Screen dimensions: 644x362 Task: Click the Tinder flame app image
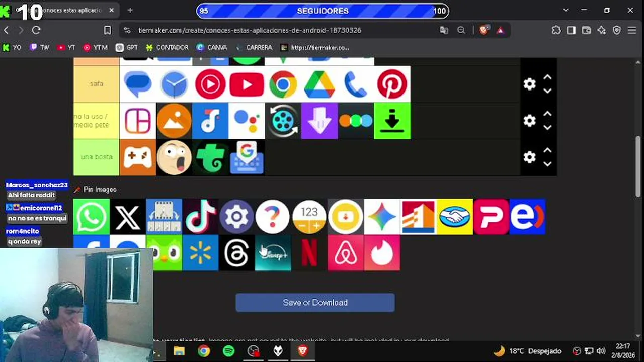coord(382,253)
